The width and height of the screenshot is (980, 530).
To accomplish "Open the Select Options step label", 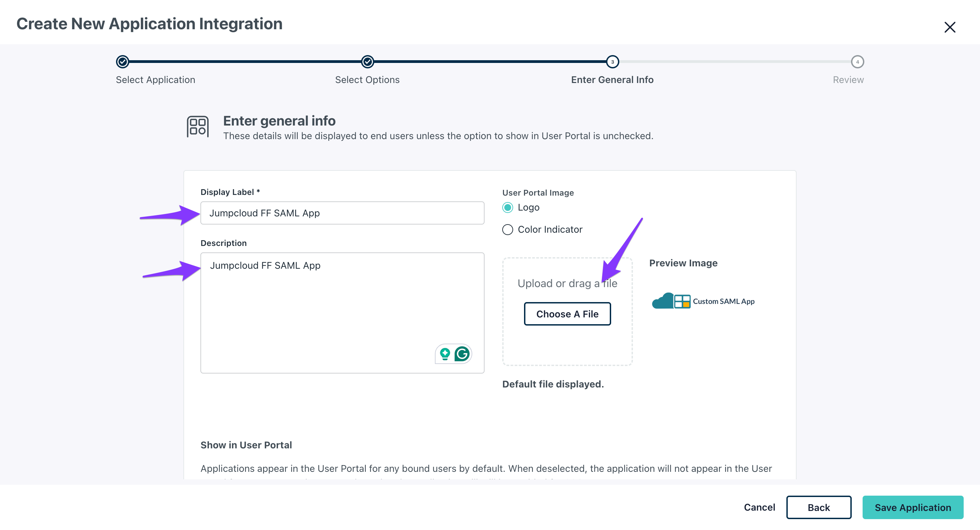I will click(x=367, y=80).
